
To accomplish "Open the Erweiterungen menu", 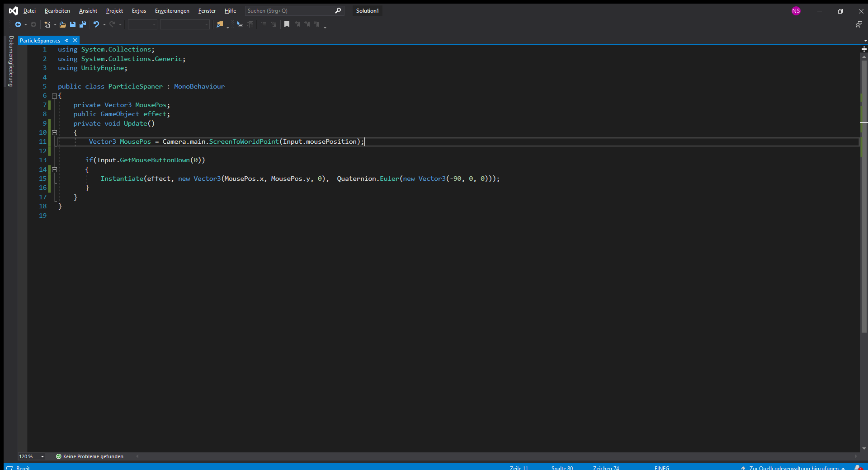I will point(172,11).
